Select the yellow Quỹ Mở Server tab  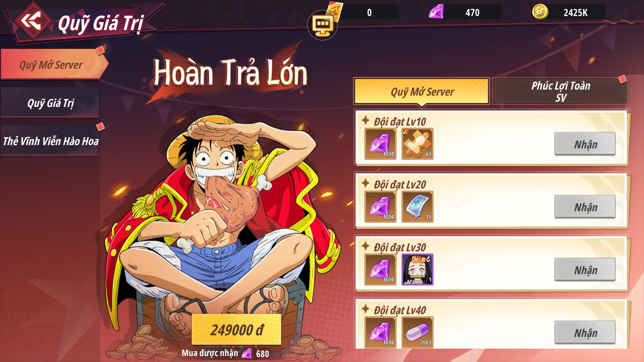[x=422, y=91]
